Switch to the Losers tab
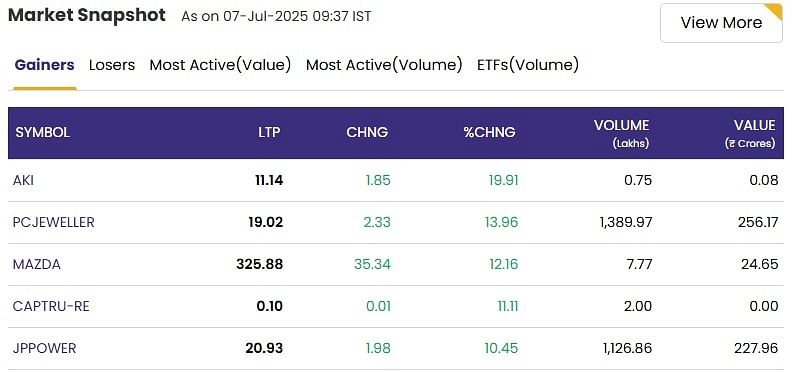The width and height of the screenshot is (792, 372). [x=112, y=65]
